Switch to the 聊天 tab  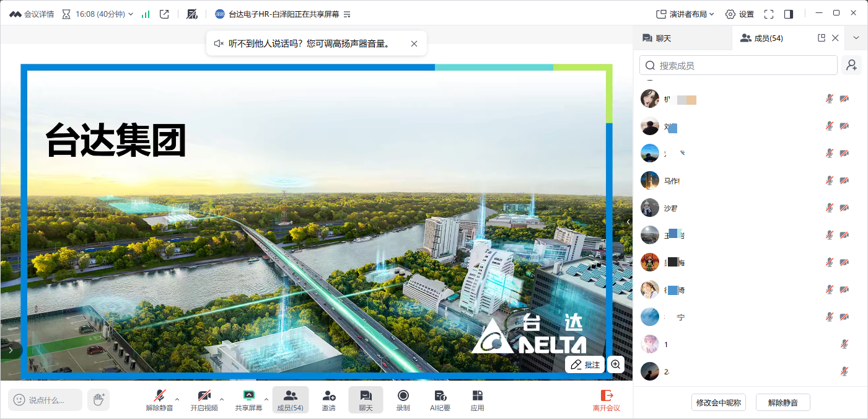point(657,38)
